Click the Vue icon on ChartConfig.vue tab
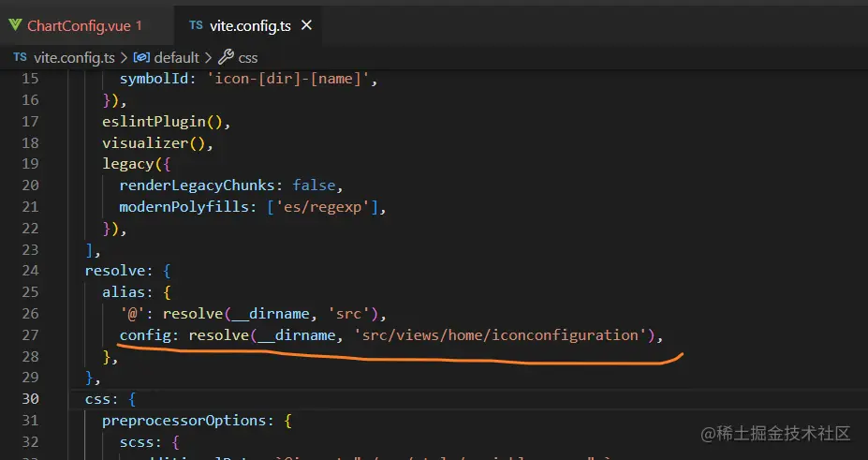This screenshot has width=868, height=460. pyautogui.click(x=15, y=25)
